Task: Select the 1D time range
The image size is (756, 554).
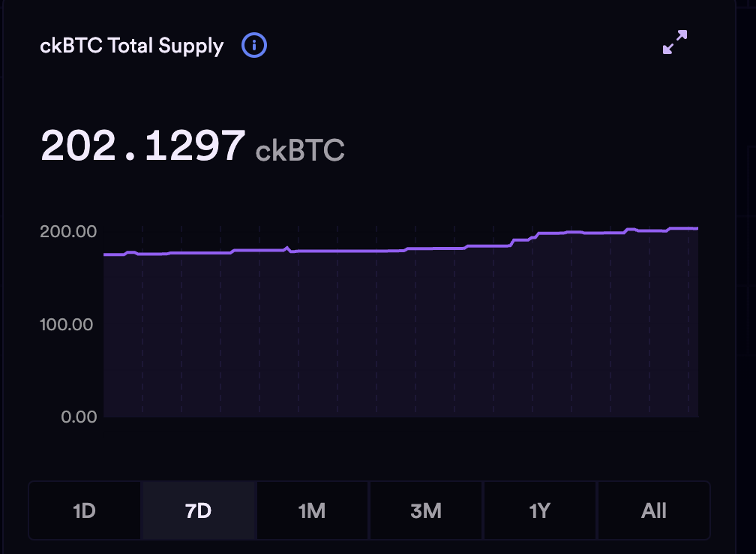Action: [84, 510]
